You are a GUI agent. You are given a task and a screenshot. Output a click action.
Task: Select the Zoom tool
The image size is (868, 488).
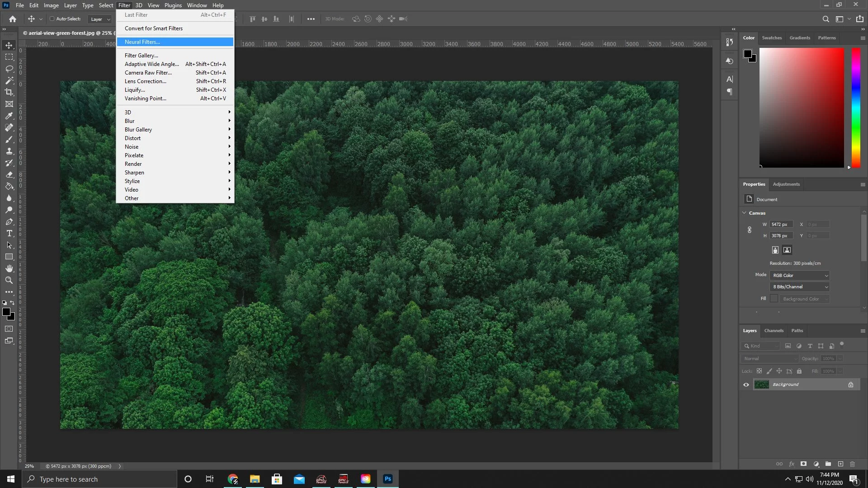coord(9,280)
